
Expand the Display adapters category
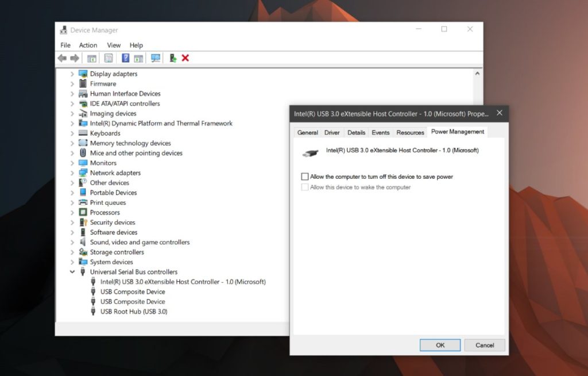[71, 74]
